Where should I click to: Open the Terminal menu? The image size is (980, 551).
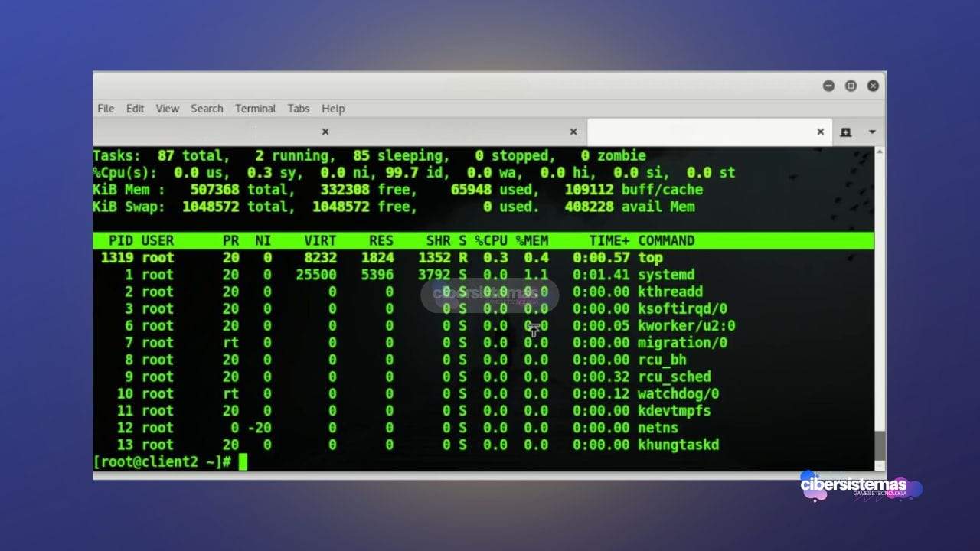pyautogui.click(x=255, y=108)
